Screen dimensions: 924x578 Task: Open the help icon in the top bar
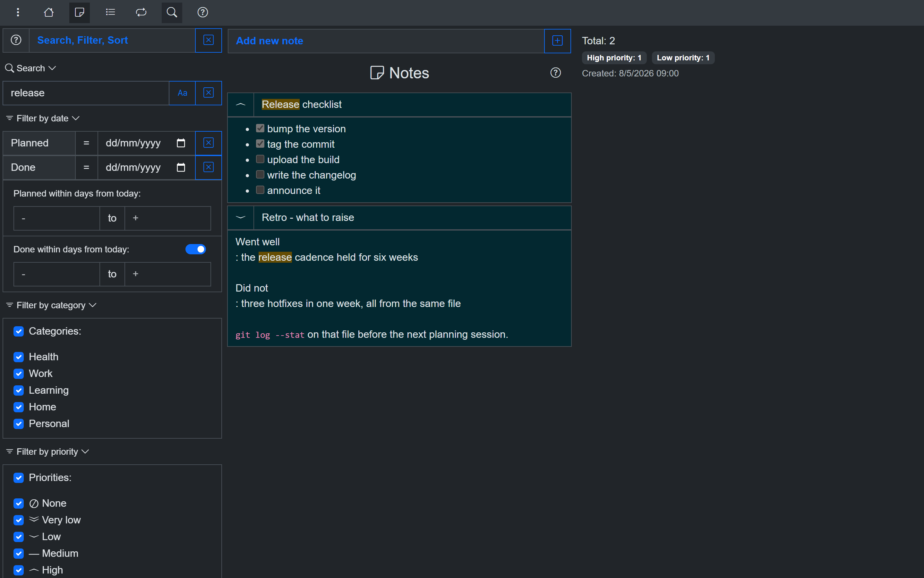click(203, 12)
